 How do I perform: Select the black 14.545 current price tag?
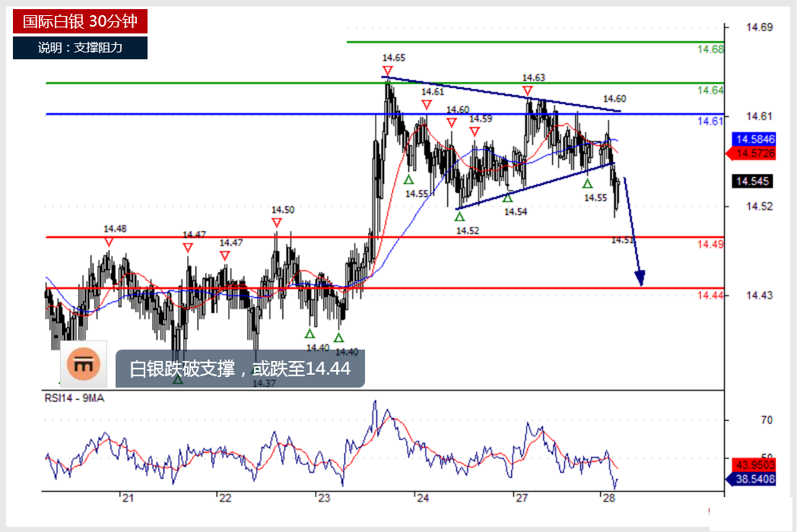pyautogui.click(x=752, y=181)
